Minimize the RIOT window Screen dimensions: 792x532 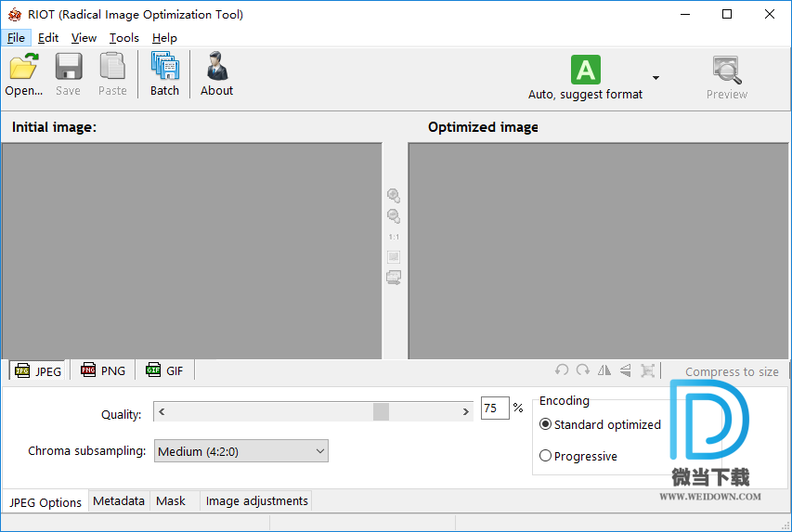coord(685,14)
